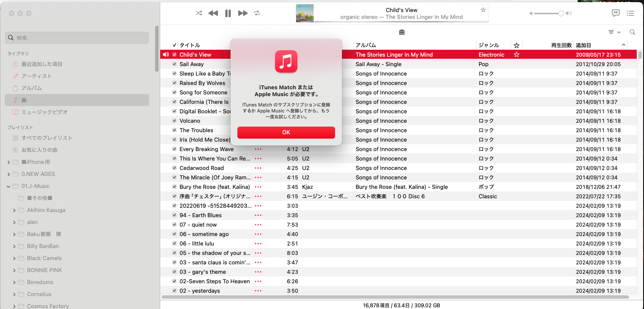Uncheck the Raised By Wolves checkbox

174,83
